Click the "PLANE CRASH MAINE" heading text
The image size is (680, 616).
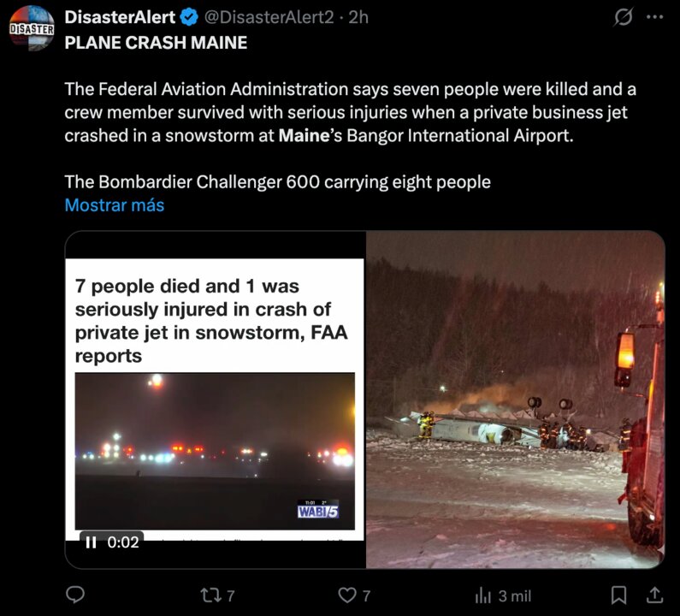pos(156,42)
